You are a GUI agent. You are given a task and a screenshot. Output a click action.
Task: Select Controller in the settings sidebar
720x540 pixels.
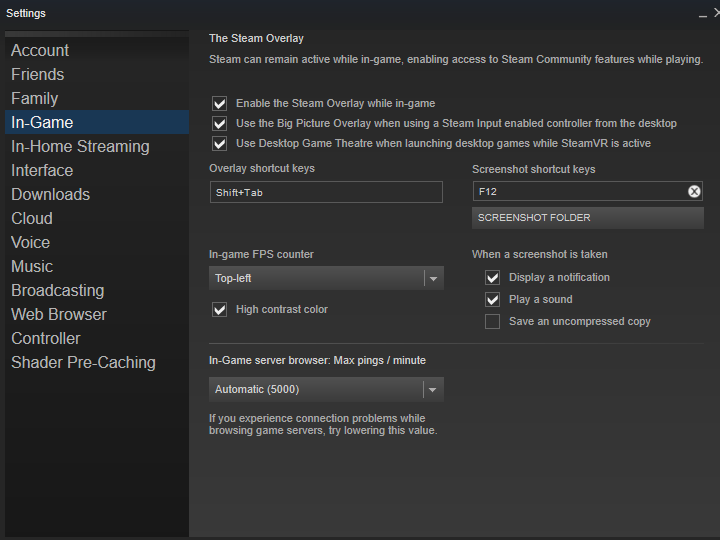[46, 338]
